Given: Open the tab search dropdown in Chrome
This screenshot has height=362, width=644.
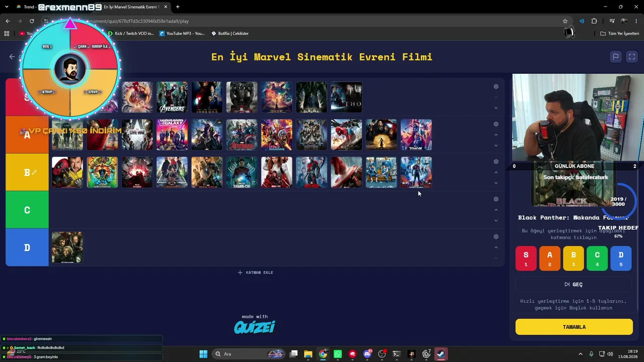Looking at the screenshot, I should point(7,7).
